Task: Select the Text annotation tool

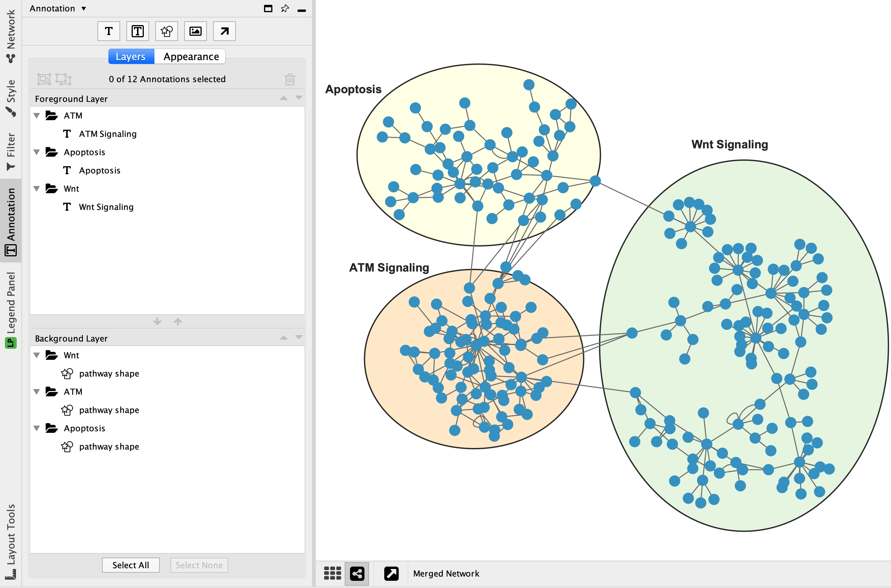Action: pos(109,31)
